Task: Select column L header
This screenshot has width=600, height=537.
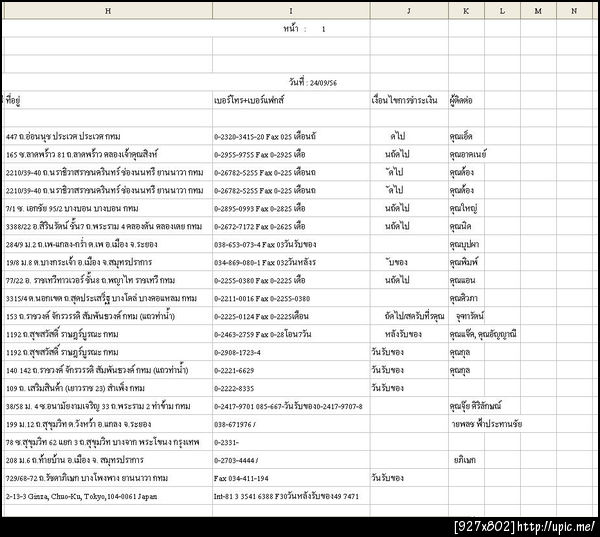Action: [502, 11]
